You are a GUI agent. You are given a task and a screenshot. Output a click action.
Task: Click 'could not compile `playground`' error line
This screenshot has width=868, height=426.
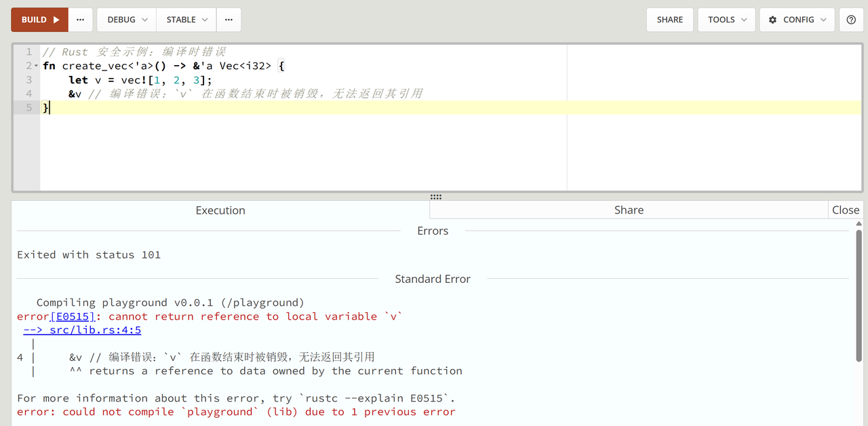[236, 412]
